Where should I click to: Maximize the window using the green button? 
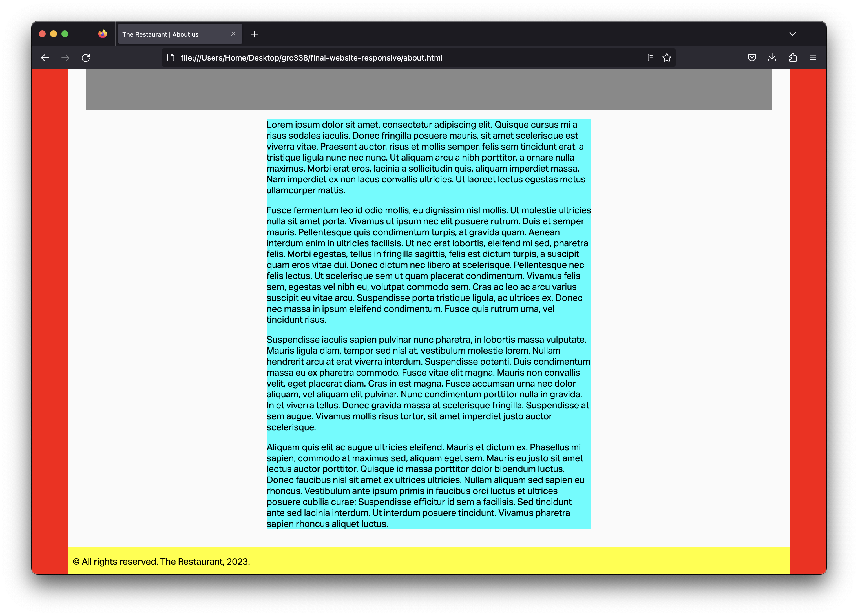(x=65, y=34)
